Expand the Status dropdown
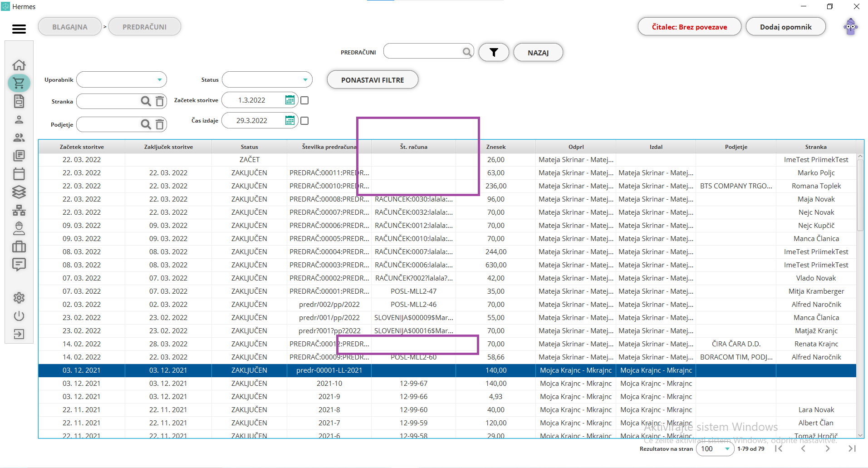The image size is (868, 468). (305, 80)
